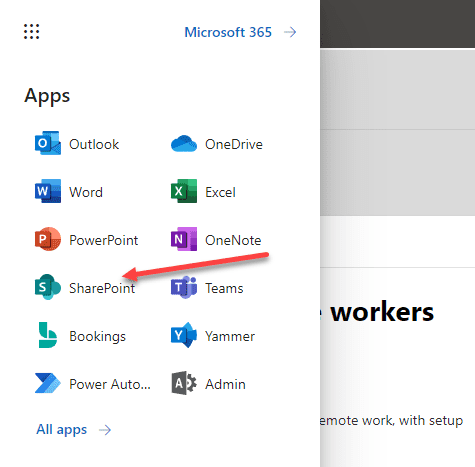Launch Excel from its green icon
Screen dimensions: 475x467
184,191
